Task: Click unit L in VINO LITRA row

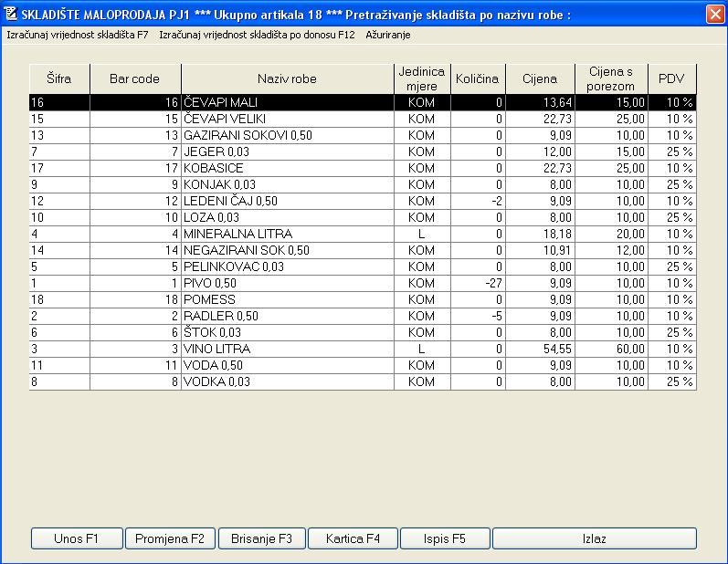Action: pyautogui.click(x=422, y=350)
